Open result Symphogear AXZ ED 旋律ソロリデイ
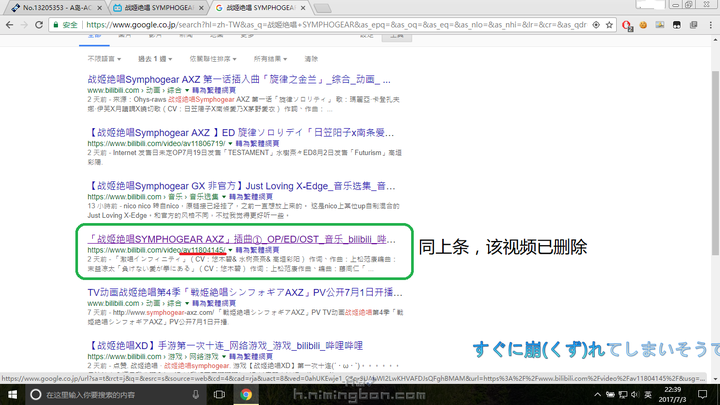 [x=241, y=133]
